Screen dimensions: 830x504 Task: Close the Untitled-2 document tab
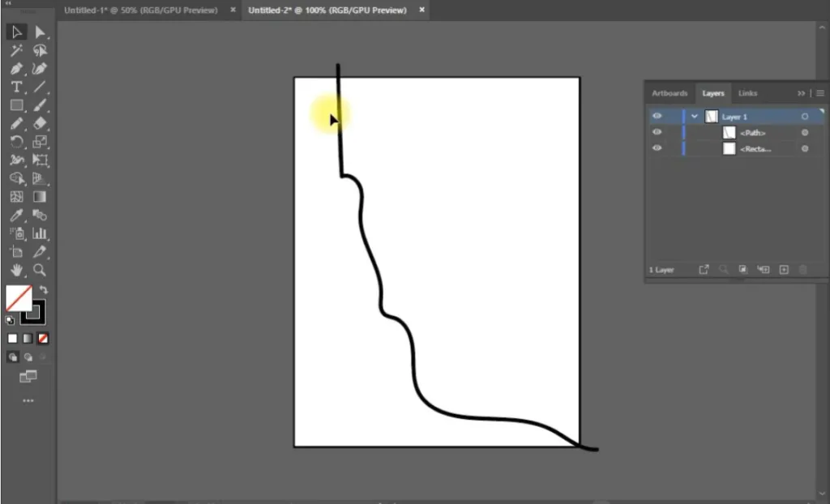pyautogui.click(x=421, y=10)
